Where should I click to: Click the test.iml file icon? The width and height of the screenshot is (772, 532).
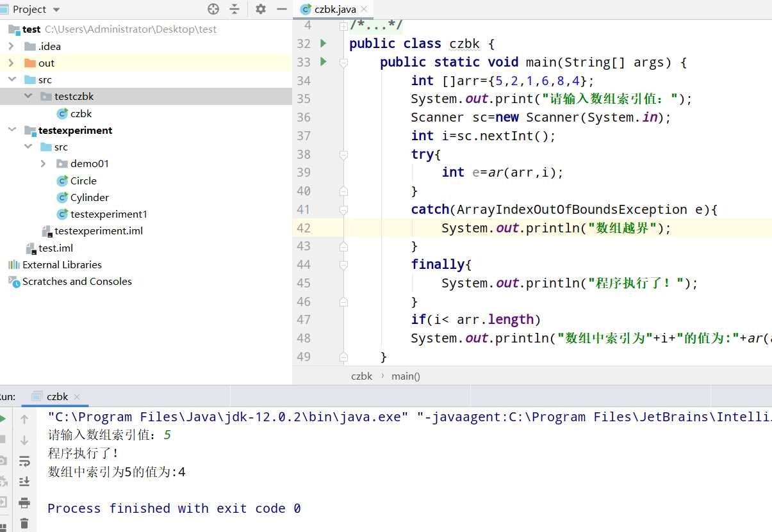pos(29,248)
